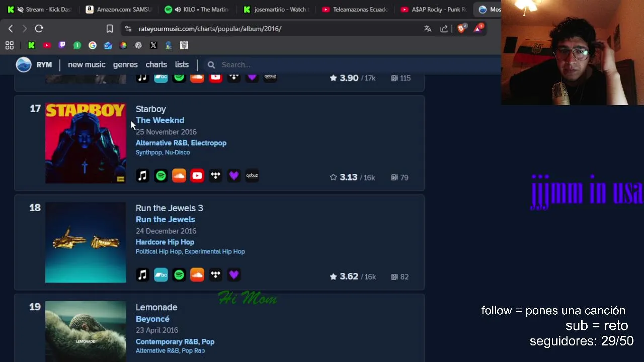This screenshot has width=644, height=362.
Task: Go back to previous page in browser
Action: (11, 29)
